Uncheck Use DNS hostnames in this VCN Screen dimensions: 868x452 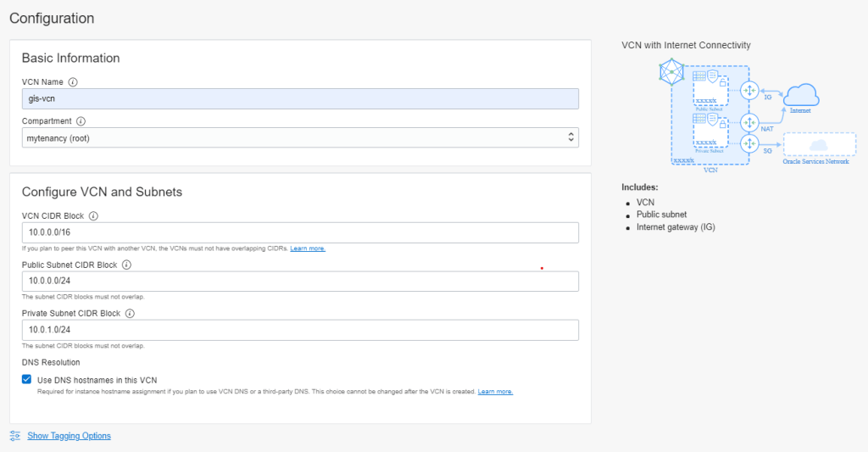(27, 380)
